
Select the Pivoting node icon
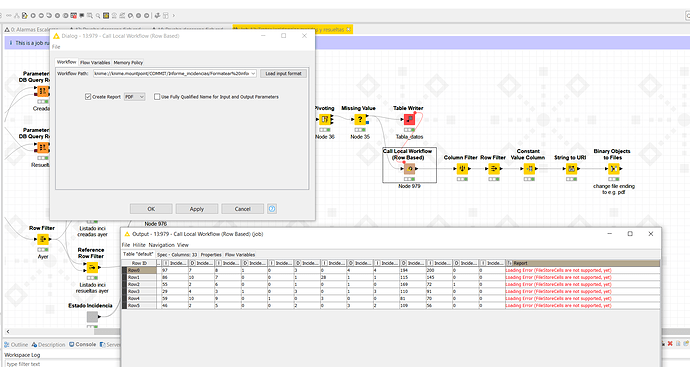325,119
